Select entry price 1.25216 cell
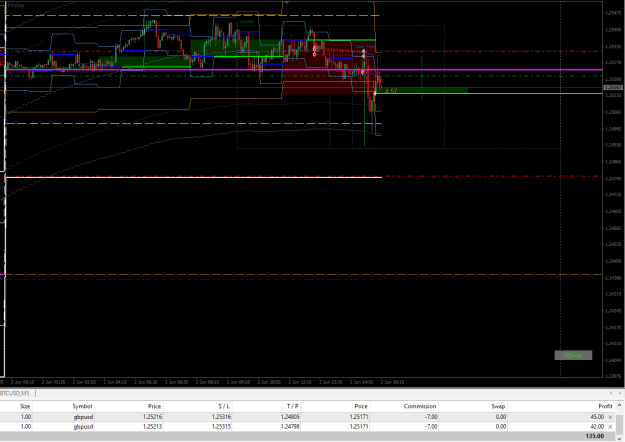This screenshot has width=625, height=442. tap(152, 417)
